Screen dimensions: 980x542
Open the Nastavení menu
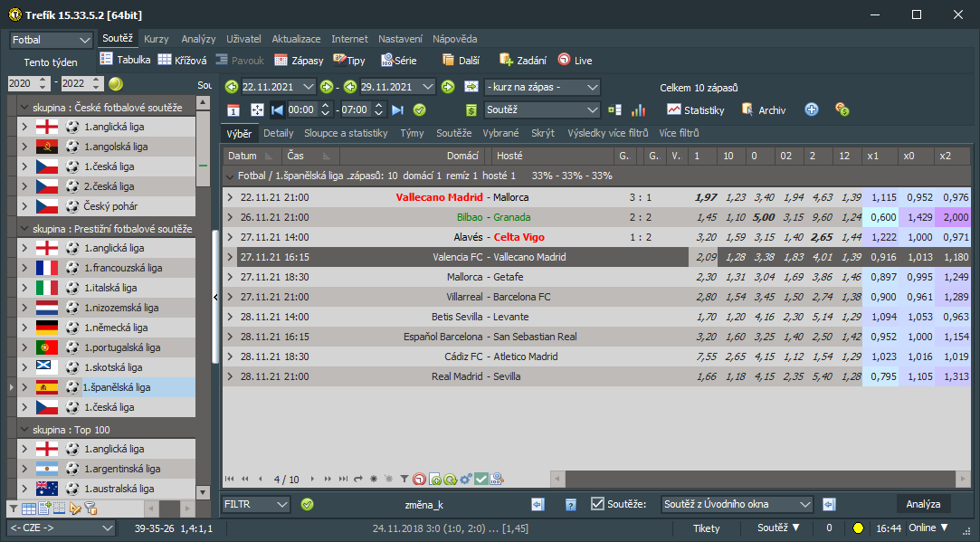[x=400, y=39]
